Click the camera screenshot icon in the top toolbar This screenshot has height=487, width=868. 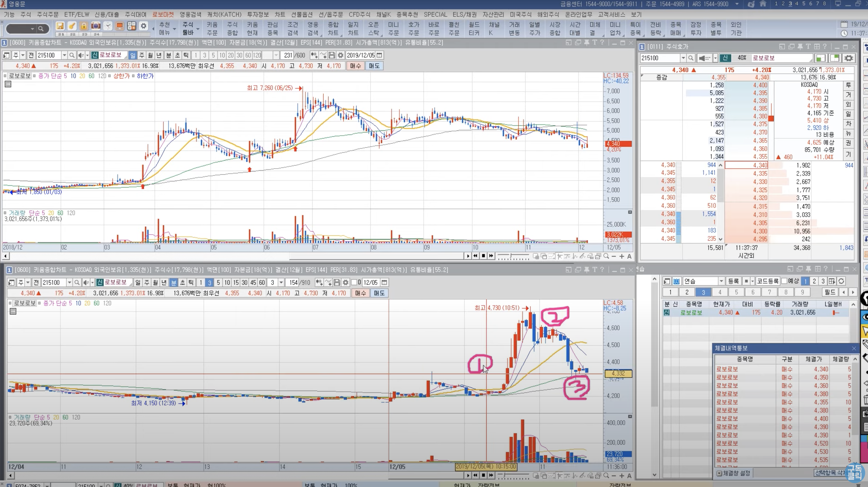96,26
